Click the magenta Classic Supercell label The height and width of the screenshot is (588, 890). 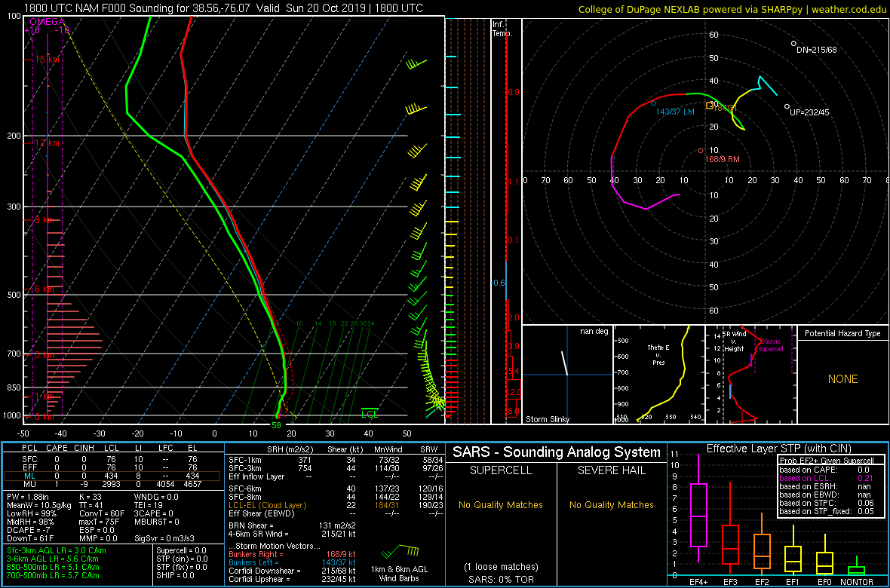coord(772,346)
